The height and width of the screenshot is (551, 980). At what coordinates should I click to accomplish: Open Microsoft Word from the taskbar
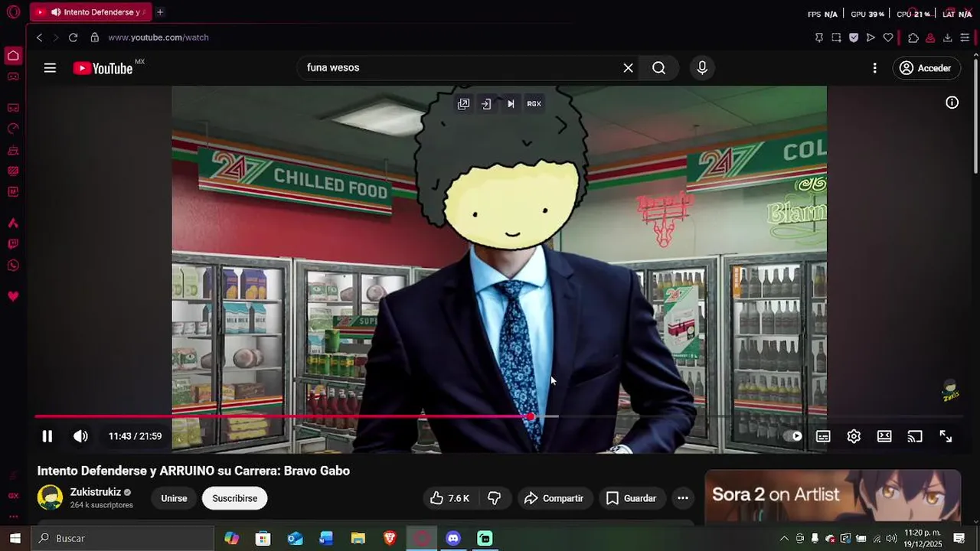tap(326, 539)
